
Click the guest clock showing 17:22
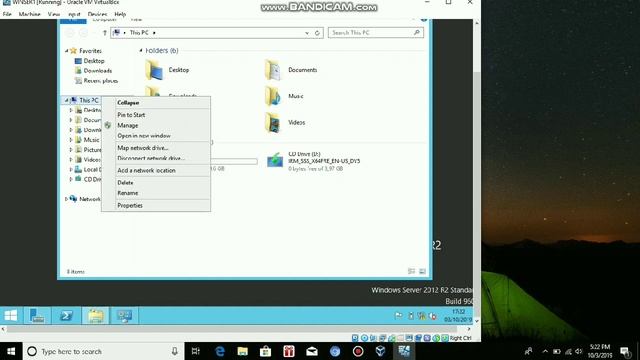pyautogui.click(x=458, y=316)
